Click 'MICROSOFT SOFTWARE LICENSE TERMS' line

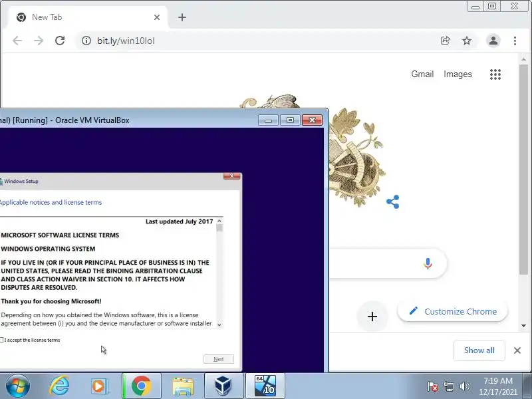tap(60, 235)
